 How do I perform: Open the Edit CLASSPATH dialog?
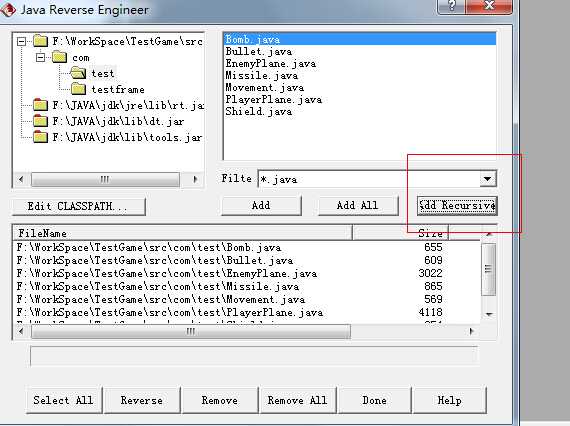point(79,206)
